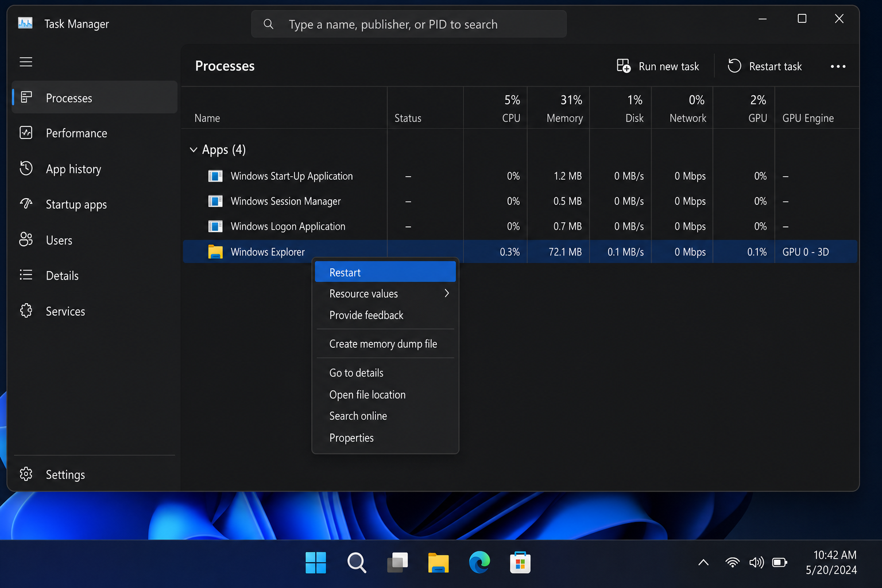Sort by the 2% GPU column header
The image size is (882, 588).
click(744, 108)
